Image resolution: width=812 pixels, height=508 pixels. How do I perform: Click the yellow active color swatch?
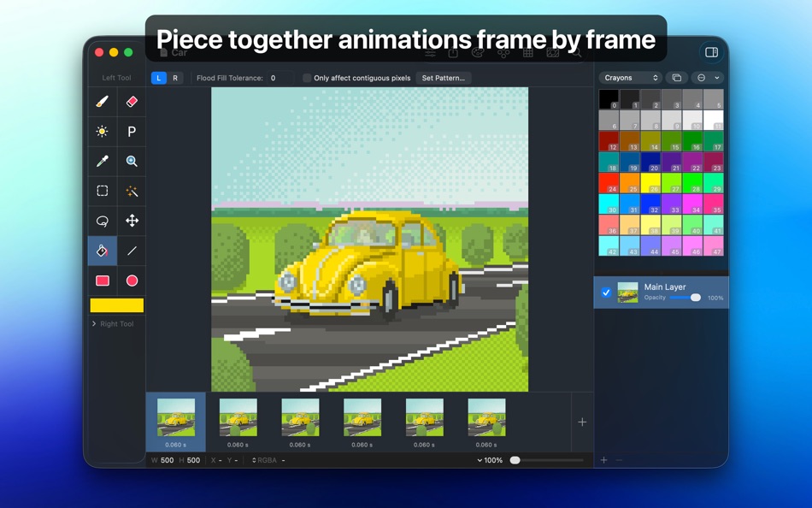click(x=117, y=305)
